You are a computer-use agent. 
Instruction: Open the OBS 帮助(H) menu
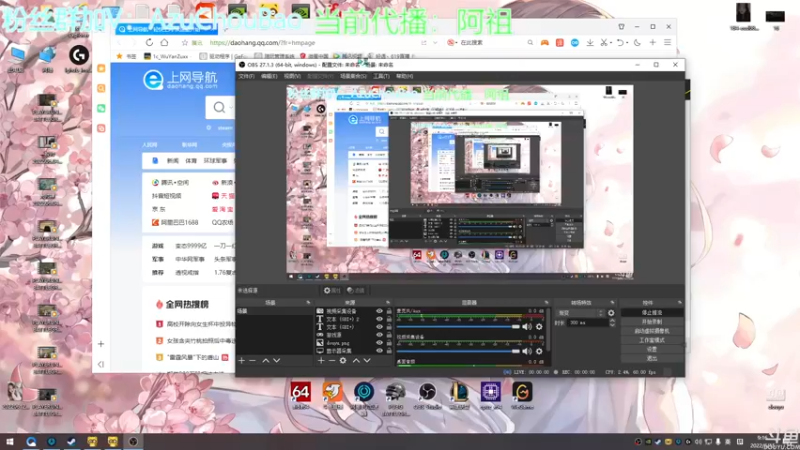[405, 76]
